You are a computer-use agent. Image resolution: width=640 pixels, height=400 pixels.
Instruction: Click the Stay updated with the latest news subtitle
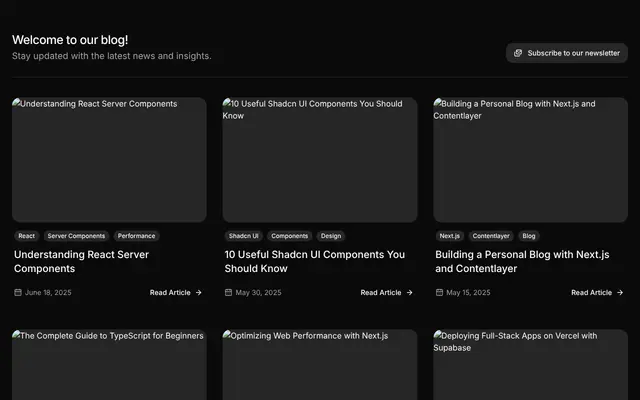click(111, 56)
